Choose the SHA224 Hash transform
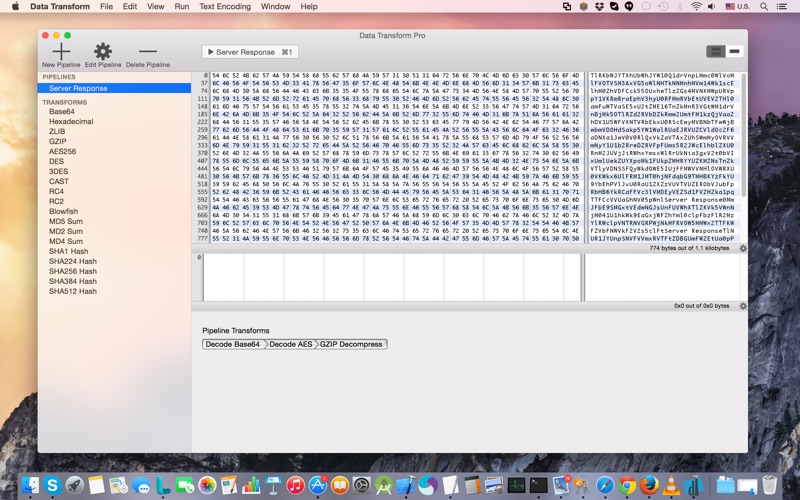800x500 pixels. (x=73, y=261)
